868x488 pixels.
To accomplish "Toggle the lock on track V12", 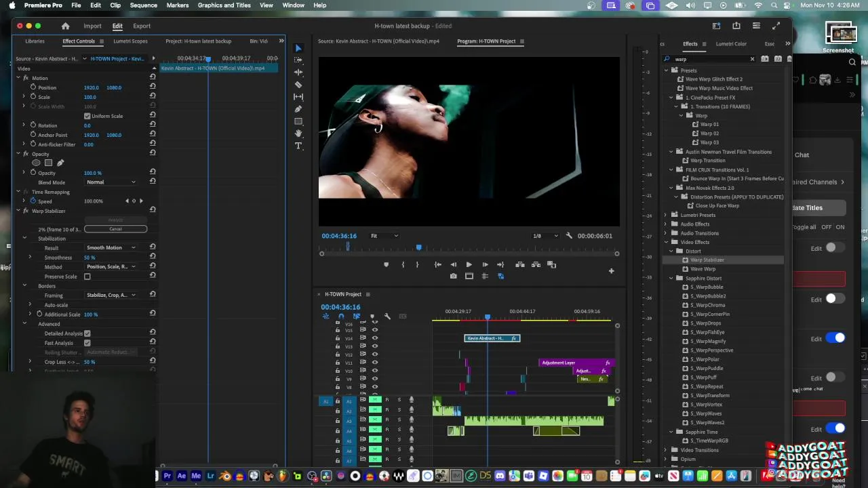I will 338,354.
